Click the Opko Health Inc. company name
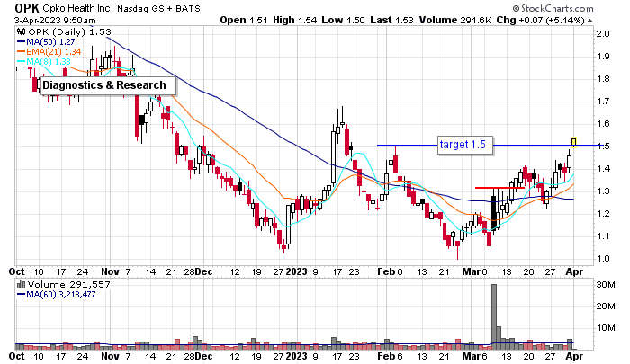This screenshot has height=364, width=630. pyautogui.click(x=78, y=8)
